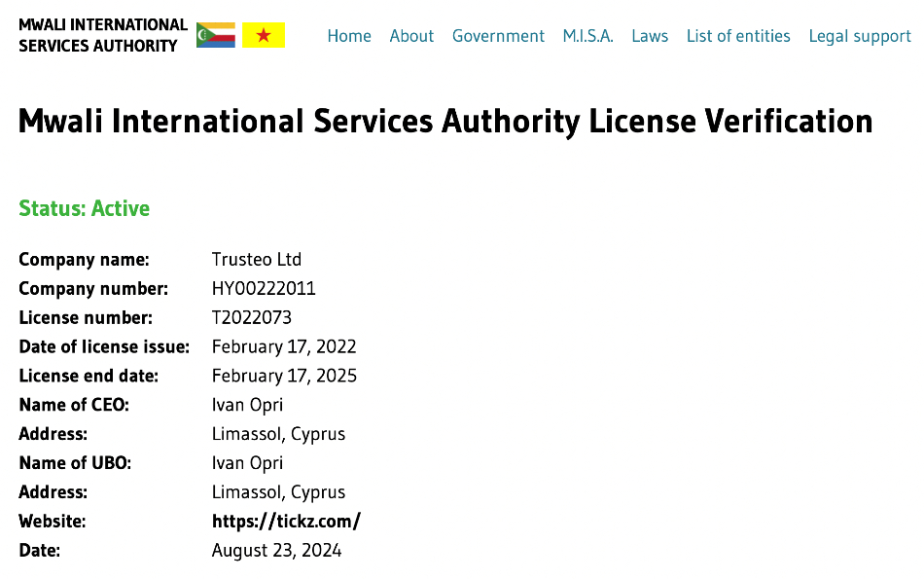The image size is (924, 579).
Task: Click the Mwali International Services Authority logo text
Action: click(103, 35)
